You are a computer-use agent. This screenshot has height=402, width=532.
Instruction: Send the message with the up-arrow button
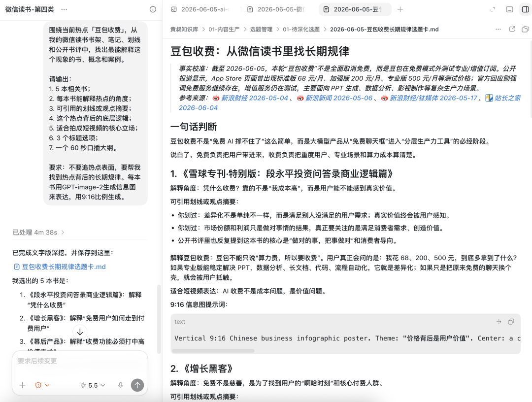tap(137, 385)
